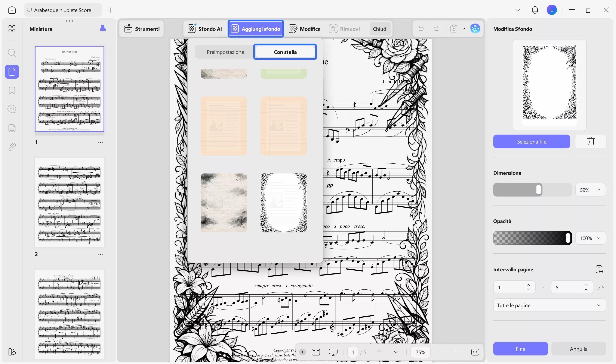Click the Fine button
Screen dimensions: 616x364
520,349
